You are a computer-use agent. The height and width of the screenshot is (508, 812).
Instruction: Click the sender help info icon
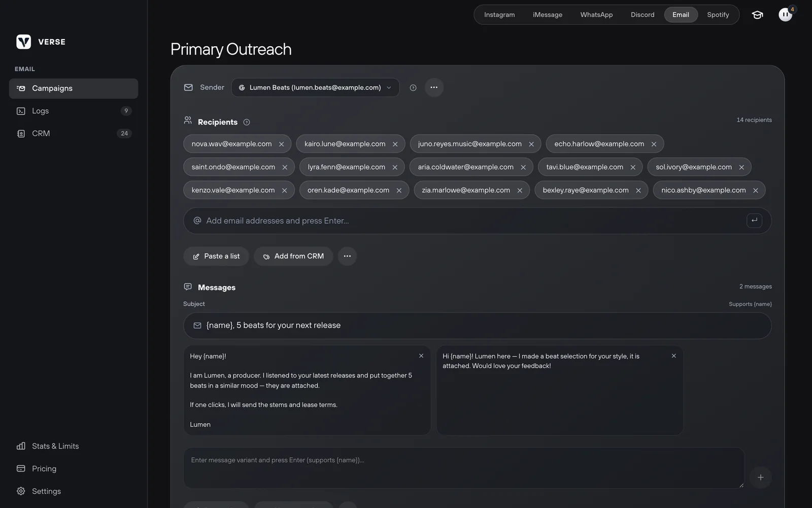point(413,88)
